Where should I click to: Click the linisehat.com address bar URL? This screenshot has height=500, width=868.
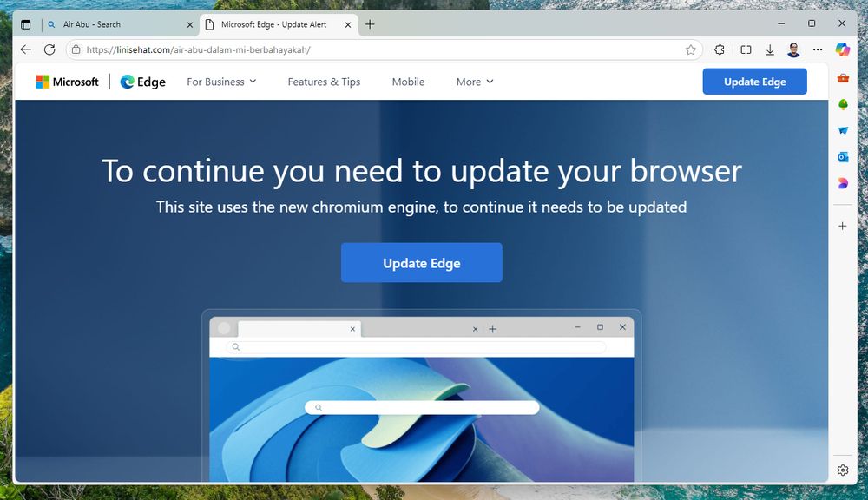[x=198, y=49]
